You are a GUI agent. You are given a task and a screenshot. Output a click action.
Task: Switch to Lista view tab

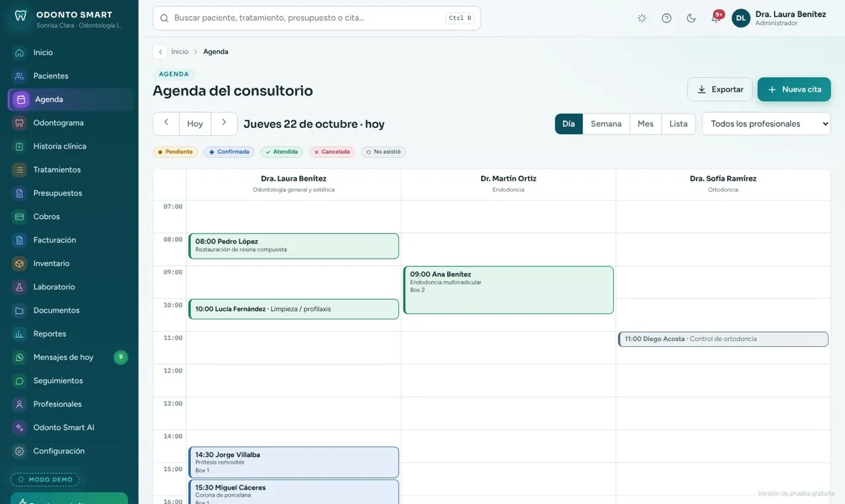point(679,124)
